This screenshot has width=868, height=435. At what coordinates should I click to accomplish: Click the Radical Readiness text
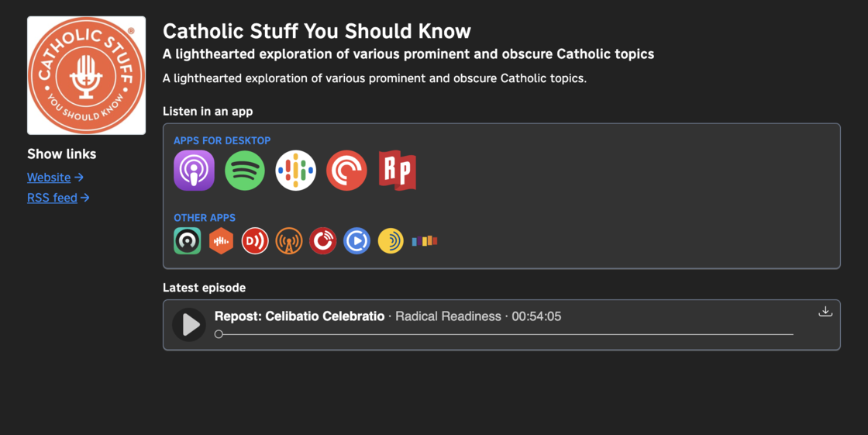click(x=449, y=316)
